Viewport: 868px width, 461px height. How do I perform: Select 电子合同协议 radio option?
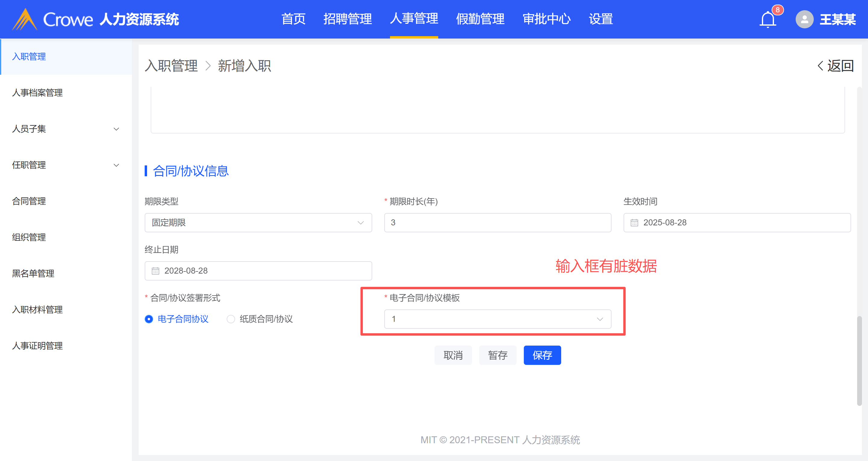point(149,319)
